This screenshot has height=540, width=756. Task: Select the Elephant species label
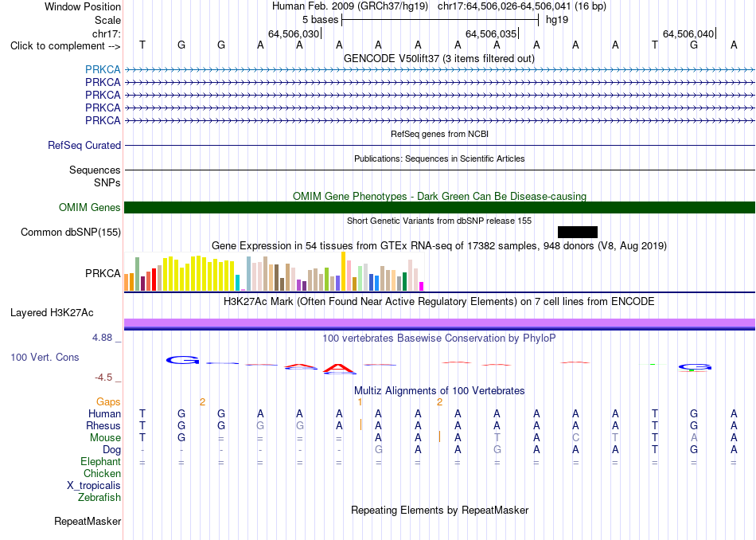pos(100,461)
